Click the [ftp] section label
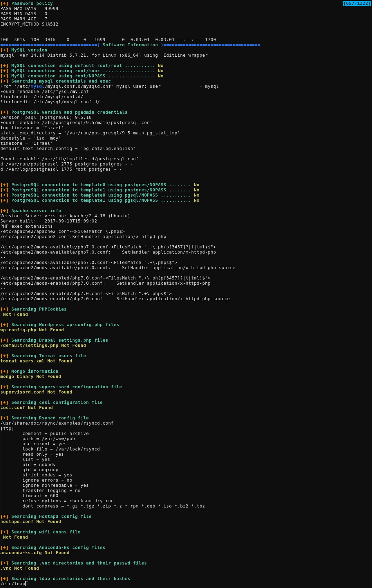Screen dimensions: 372x588 [7, 428]
